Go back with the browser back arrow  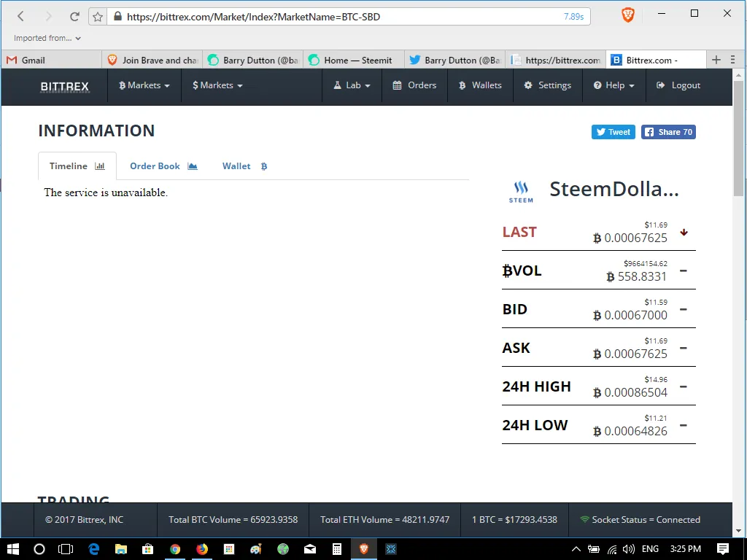[x=20, y=16]
